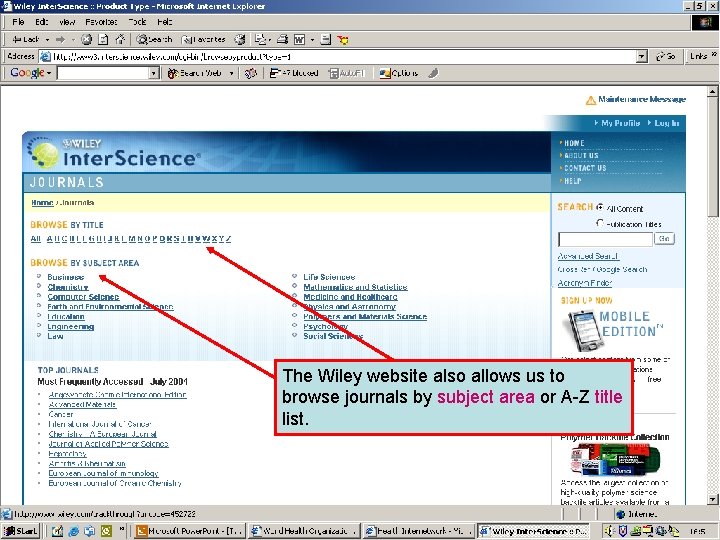This screenshot has height=540, width=720.
Task: Open the Favorites menu
Action: coord(101,22)
